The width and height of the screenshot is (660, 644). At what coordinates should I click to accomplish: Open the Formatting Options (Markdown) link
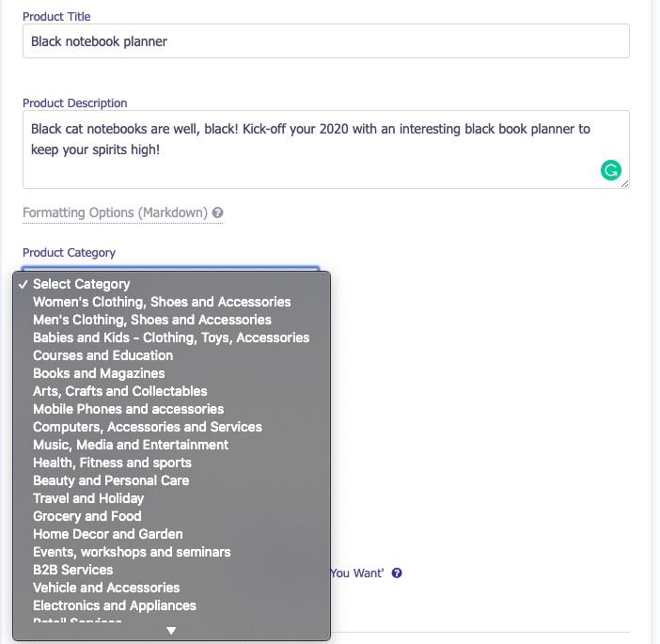pyautogui.click(x=115, y=212)
